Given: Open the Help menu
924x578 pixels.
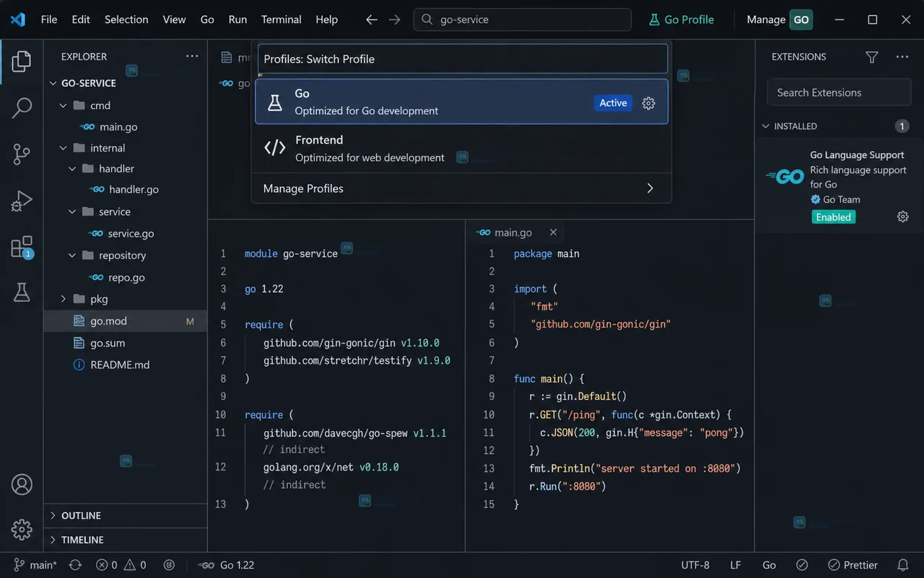Looking at the screenshot, I should [x=327, y=19].
